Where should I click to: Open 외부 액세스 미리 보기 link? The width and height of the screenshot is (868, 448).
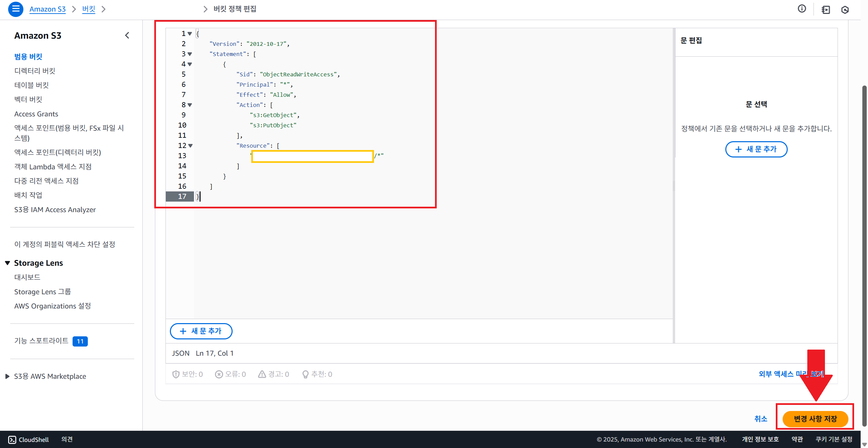click(x=791, y=374)
